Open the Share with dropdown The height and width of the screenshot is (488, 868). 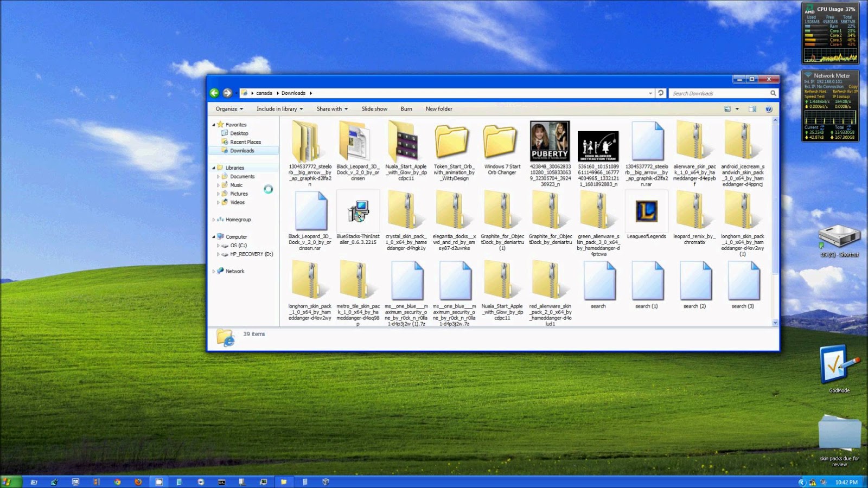tap(332, 109)
